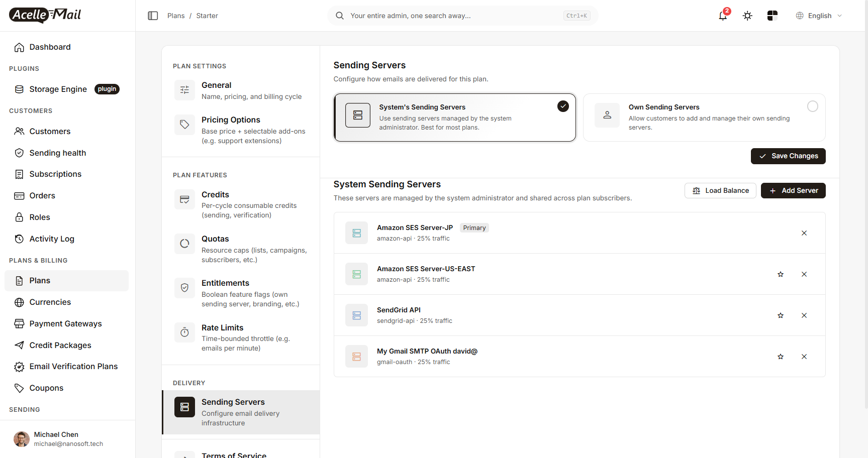Click the SendGrid API server icon
This screenshot has height=458, width=868.
pyautogui.click(x=357, y=315)
